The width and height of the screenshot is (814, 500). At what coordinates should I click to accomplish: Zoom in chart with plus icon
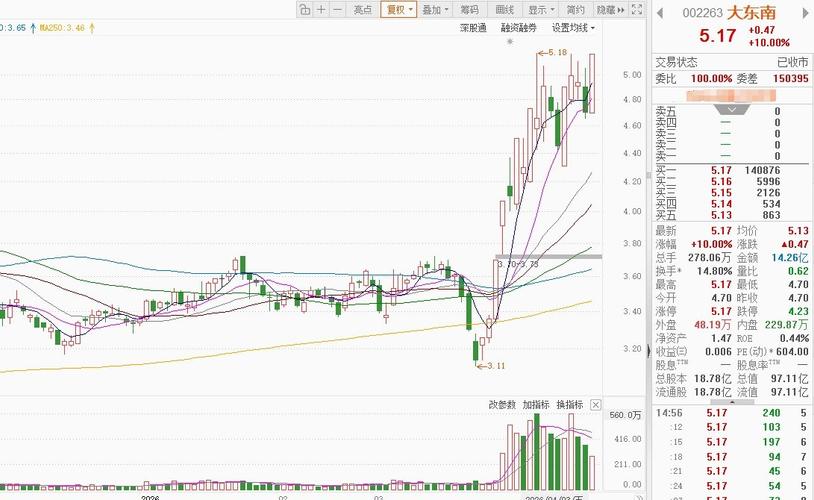click(321, 9)
